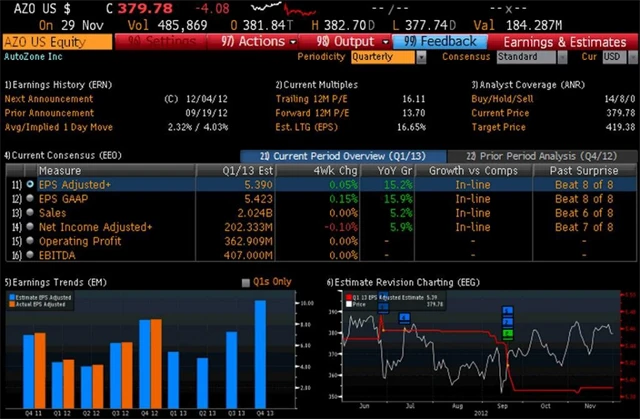Click the Feedback button

click(441, 42)
